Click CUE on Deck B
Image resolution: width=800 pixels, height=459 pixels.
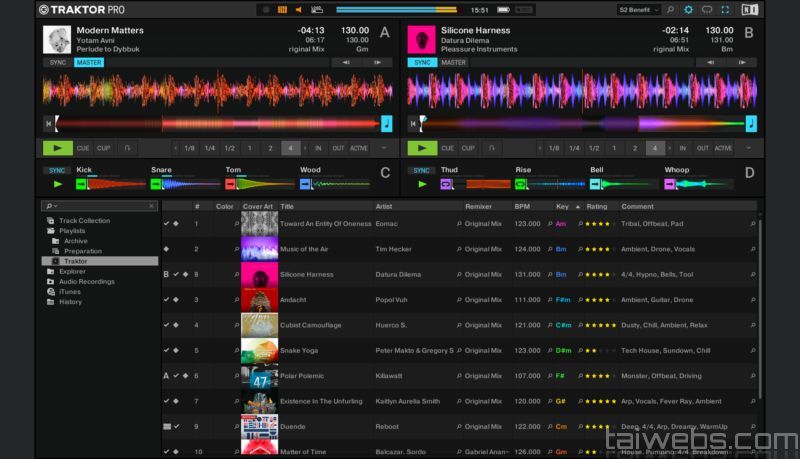coord(447,148)
